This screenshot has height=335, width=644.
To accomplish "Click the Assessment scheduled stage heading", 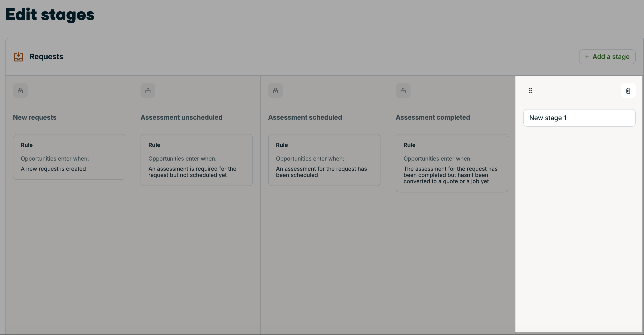I will pos(305,117).
